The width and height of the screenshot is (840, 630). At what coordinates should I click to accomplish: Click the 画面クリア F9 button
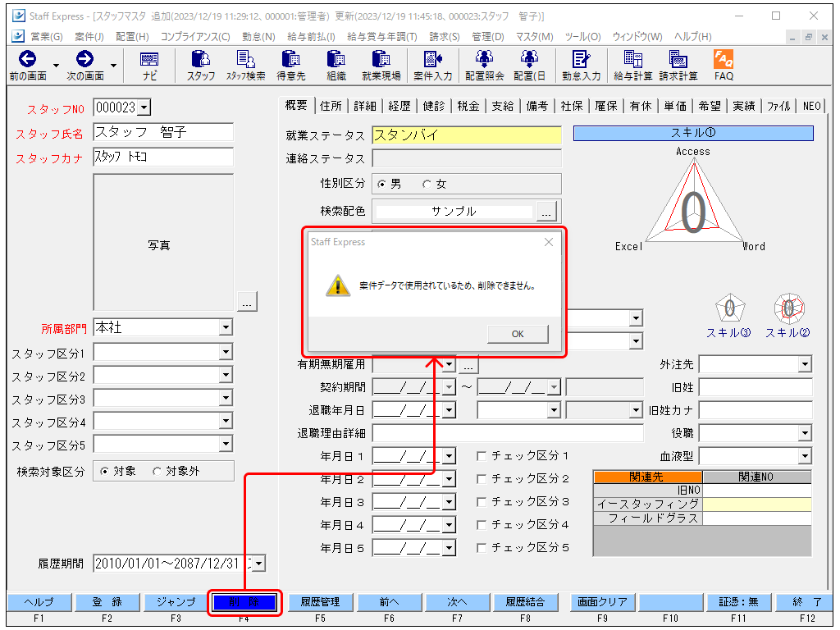(602, 602)
